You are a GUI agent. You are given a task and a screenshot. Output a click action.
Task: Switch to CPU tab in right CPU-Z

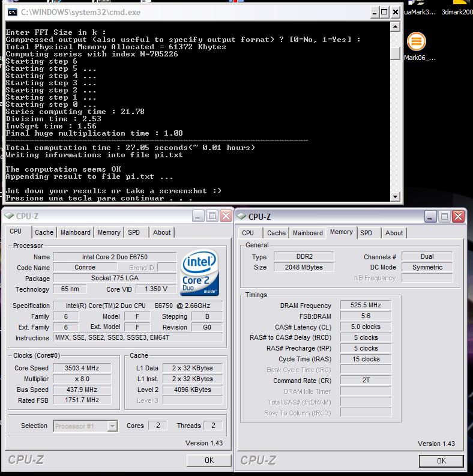[x=248, y=233]
